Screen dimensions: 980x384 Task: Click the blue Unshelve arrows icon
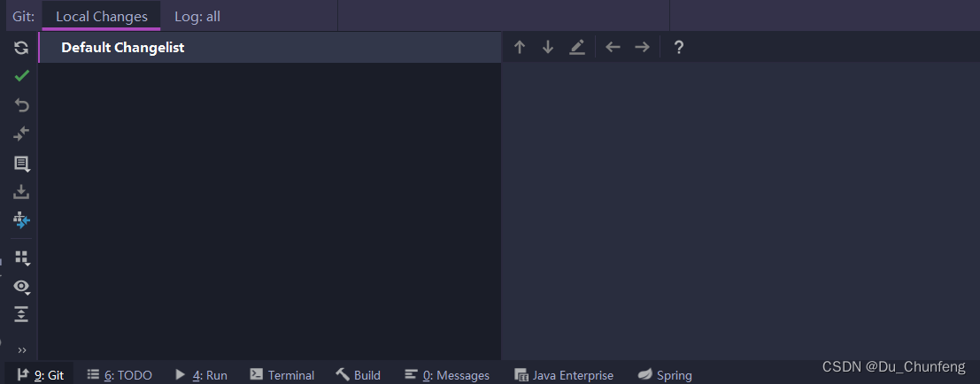coord(21,220)
